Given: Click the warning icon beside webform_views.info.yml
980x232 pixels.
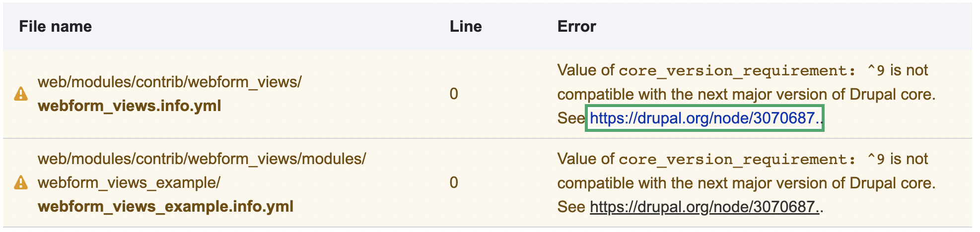Looking at the screenshot, I should (x=21, y=94).
